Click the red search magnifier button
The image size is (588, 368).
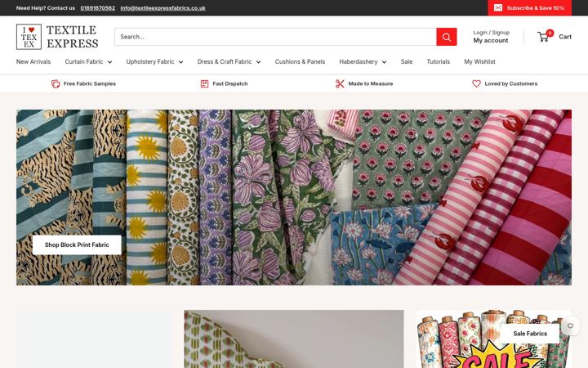[x=446, y=37]
